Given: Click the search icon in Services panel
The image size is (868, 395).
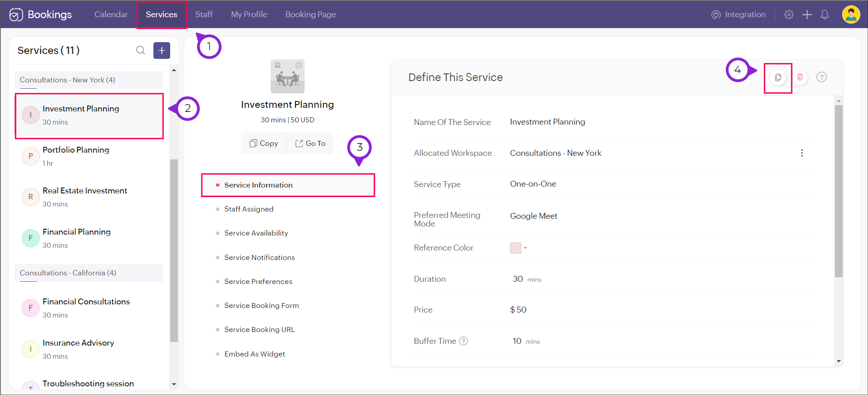Looking at the screenshot, I should point(140,50).
